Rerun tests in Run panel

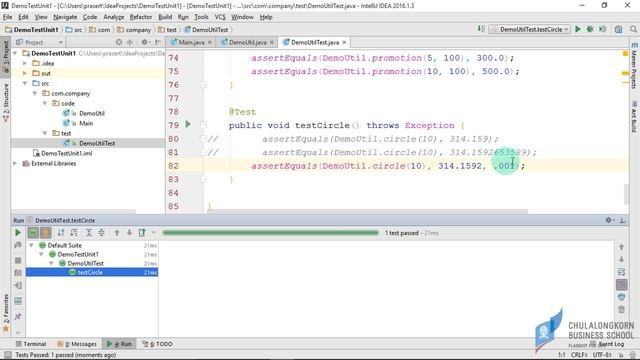pos(18,233)
